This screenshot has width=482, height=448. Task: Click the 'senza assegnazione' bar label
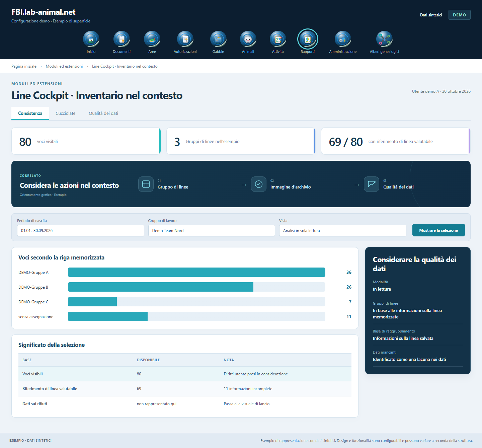pos(36,317)
